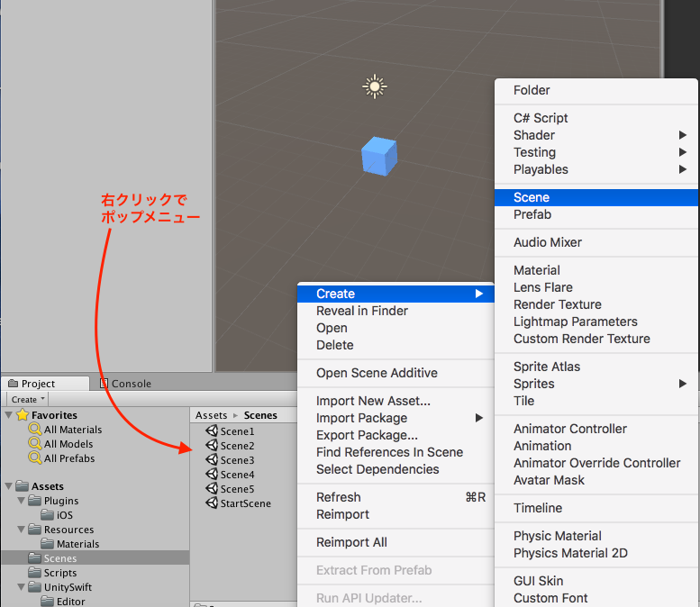Click the Resources folder icon
Screen dimensions: 700x607
[34, 530]
